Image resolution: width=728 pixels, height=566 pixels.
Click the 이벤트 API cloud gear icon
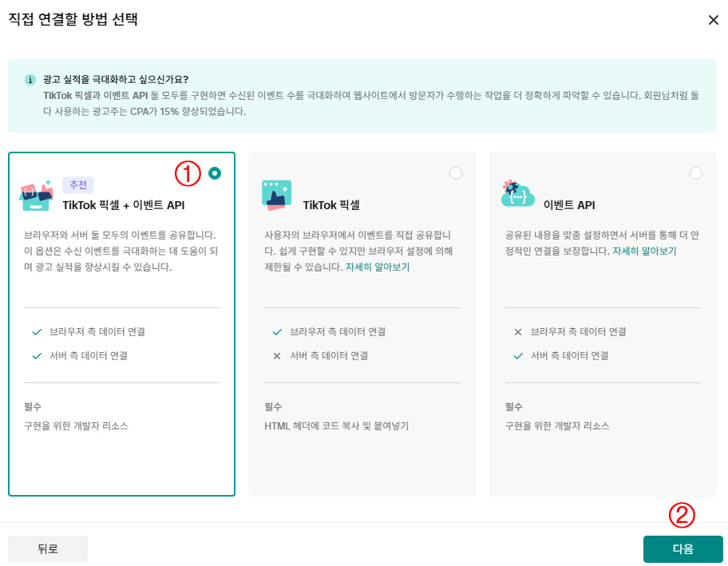click(x=517, y=194)
